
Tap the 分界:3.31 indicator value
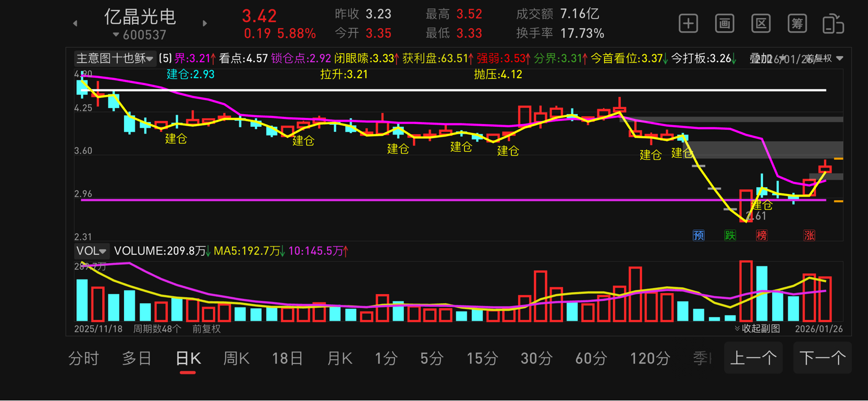pos(560,58)
